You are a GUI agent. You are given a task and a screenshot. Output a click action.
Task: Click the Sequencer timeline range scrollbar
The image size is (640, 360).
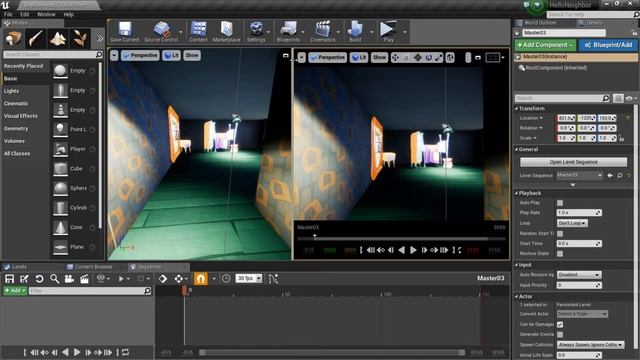[x=332, y=352]
